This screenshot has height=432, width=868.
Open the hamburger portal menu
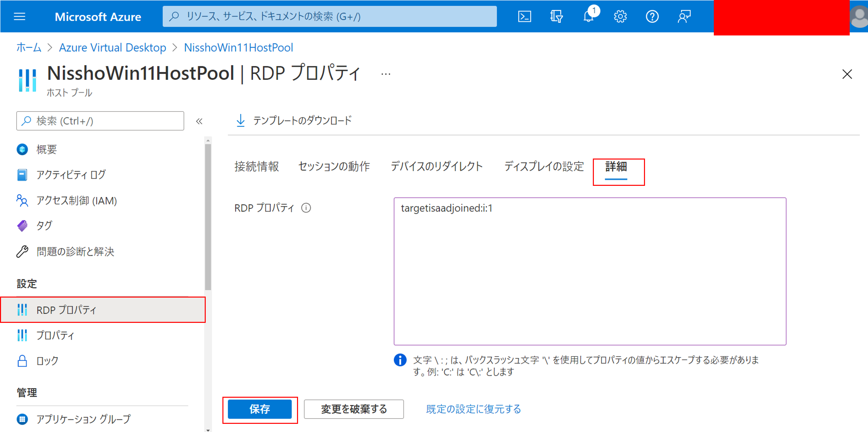tap(19, 17)
